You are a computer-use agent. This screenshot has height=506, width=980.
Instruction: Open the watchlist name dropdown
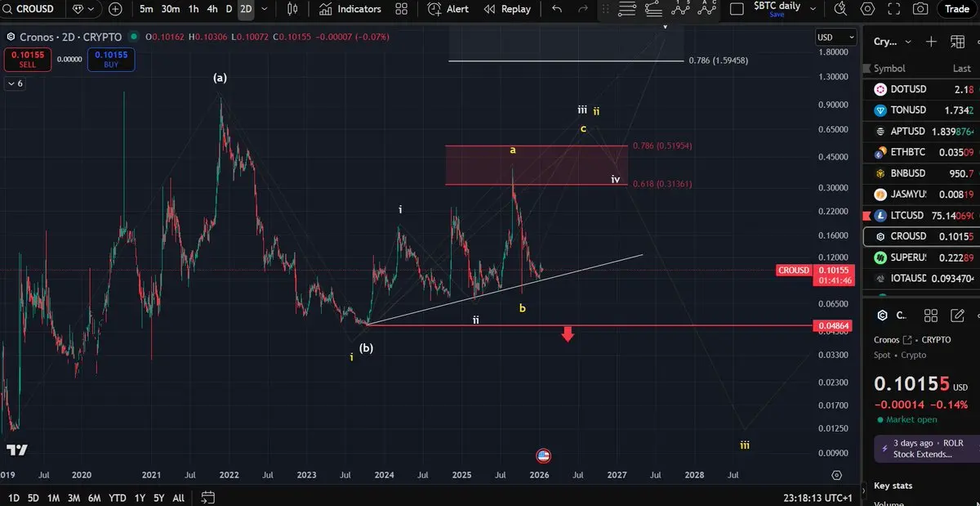(x=890, y=42)
